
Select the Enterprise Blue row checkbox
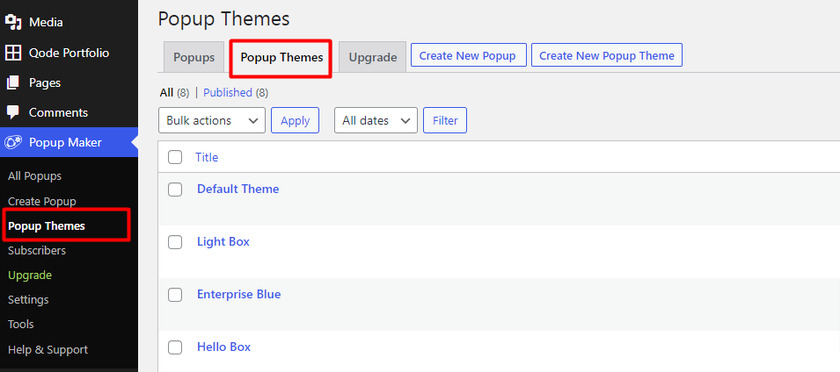click(175, 294)
